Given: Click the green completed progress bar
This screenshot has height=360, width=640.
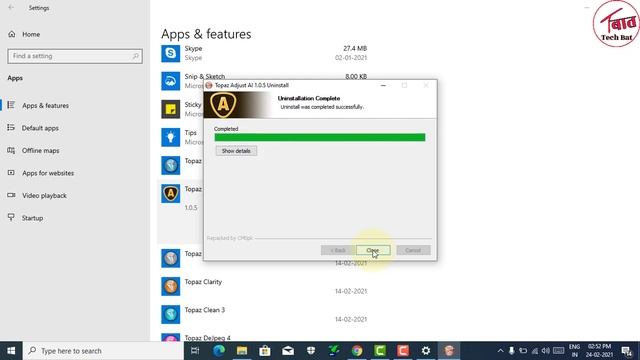Looking at the screenshot, I should [320, 137].
